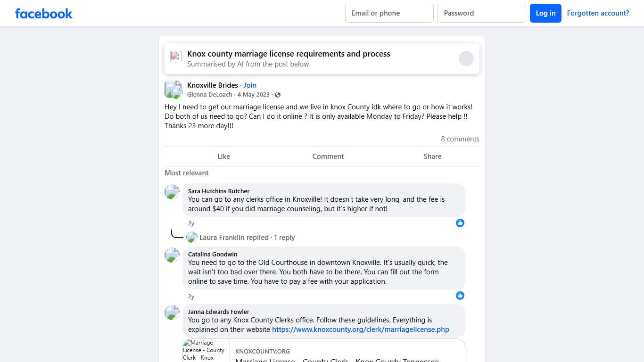Click like reaction icon on Catalina's comment
Image resolution: width=644 pixels, height=362 pixels.
[460, 296]
